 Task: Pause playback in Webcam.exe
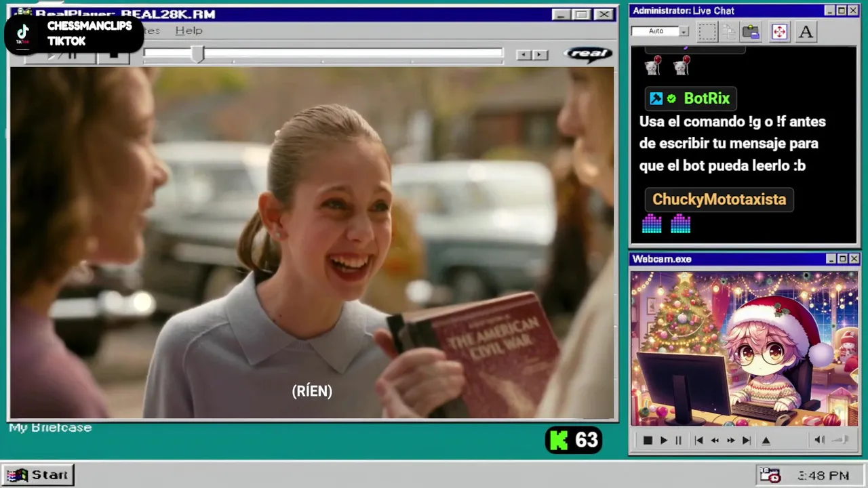pos(678,441)
